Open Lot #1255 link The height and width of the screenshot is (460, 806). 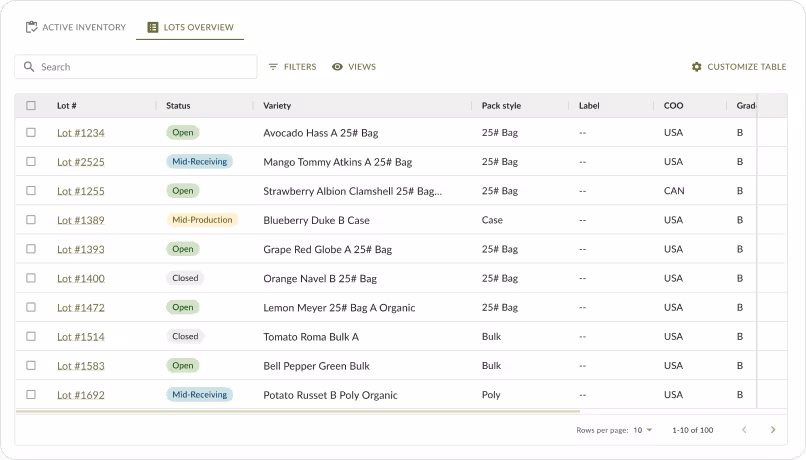[81, 191]
